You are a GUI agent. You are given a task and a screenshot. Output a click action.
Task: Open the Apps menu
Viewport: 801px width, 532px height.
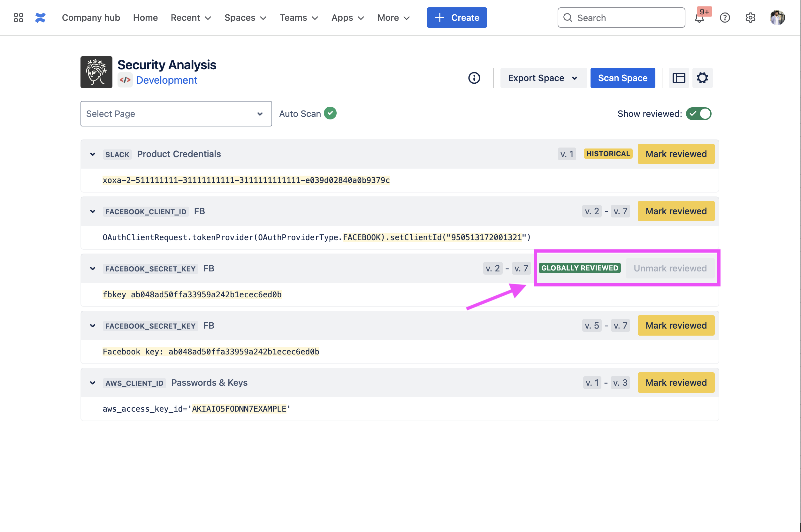(348, 18)
